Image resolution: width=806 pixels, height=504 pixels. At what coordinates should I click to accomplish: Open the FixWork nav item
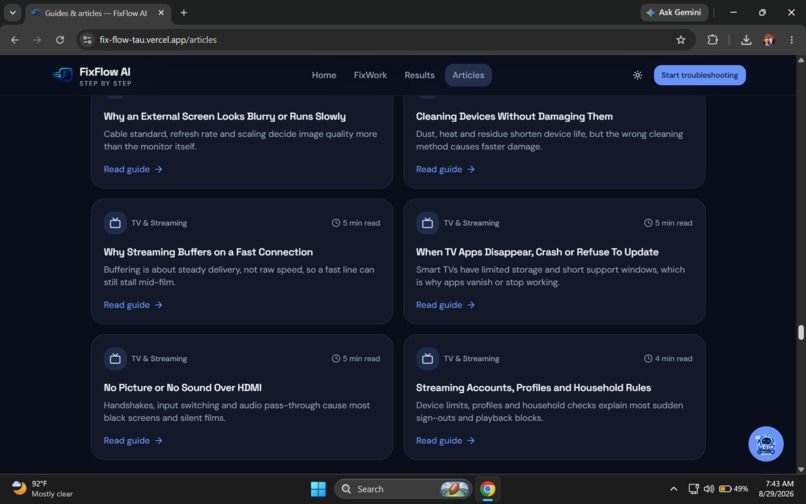click(x=370, y=75)
